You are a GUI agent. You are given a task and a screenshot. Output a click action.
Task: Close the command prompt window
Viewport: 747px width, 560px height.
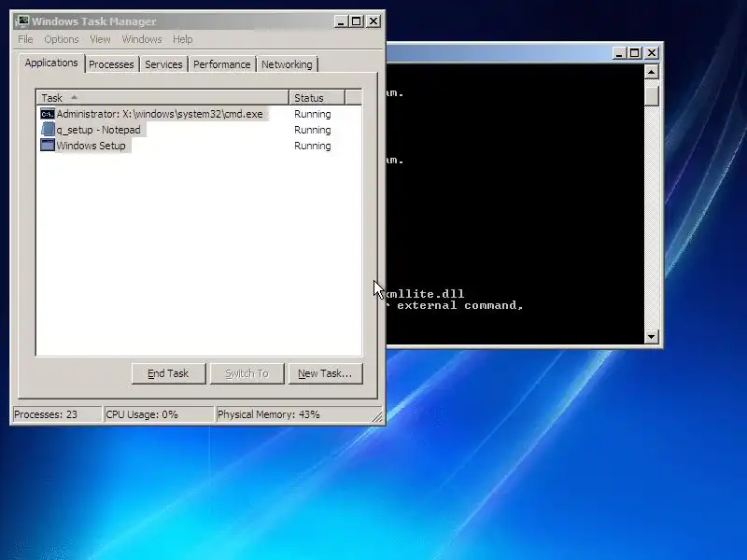(651, 53)
